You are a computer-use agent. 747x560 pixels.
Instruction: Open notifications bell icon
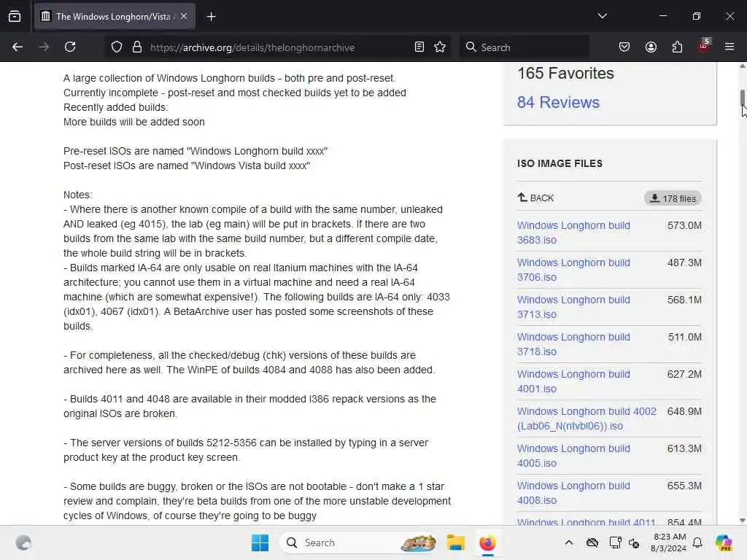pos(697,542)
